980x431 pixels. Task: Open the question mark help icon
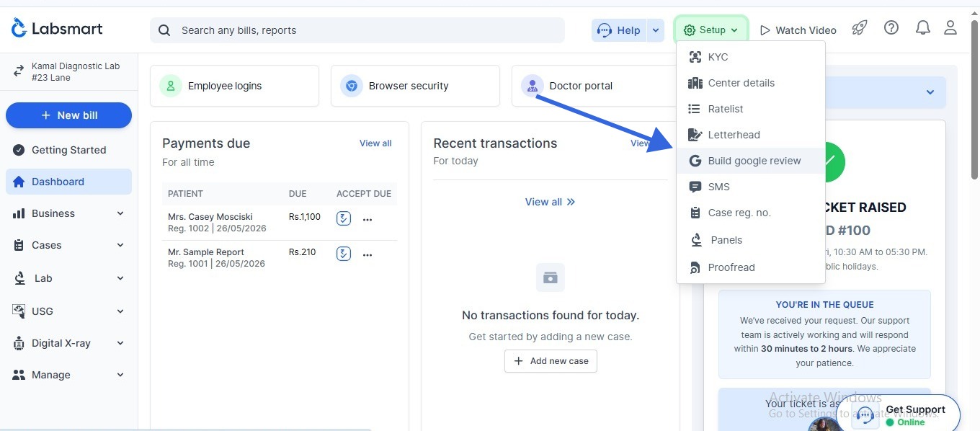click(891, 28)
